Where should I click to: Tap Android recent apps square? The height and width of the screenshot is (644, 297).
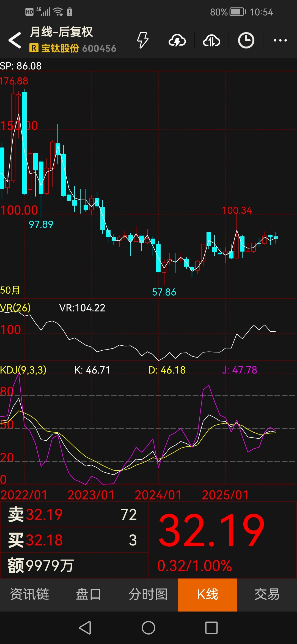coord(211,628)
